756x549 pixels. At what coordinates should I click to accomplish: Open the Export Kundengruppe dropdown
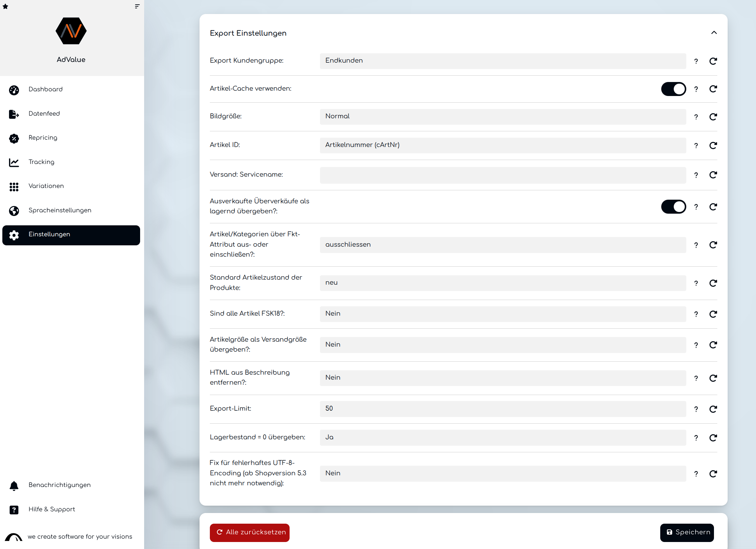(502, 61)
